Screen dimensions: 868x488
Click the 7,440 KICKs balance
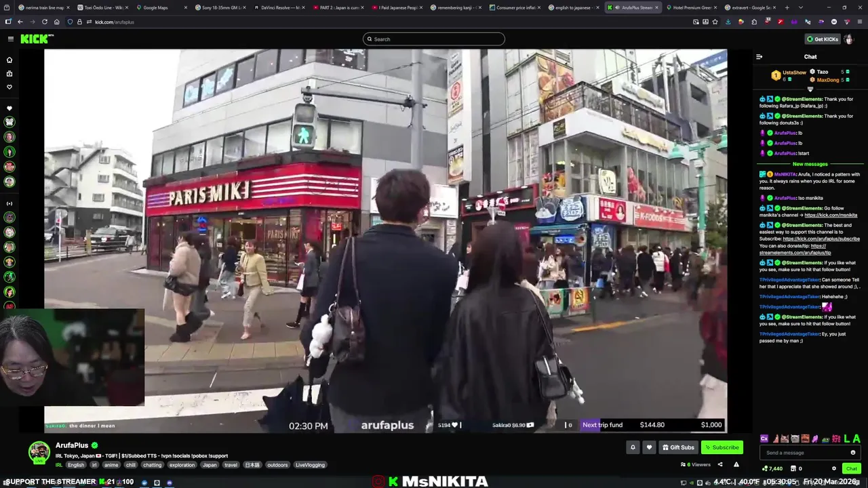pyautogui.click(x=772, y=468)
